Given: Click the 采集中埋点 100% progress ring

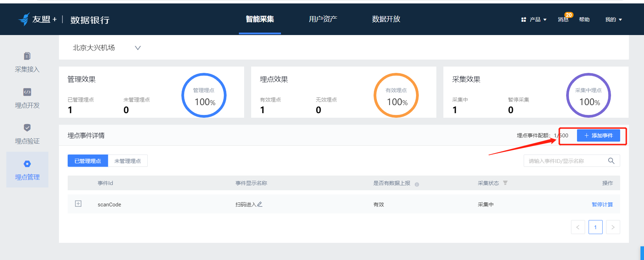Looking at the screenshot, I should (588, 95).
